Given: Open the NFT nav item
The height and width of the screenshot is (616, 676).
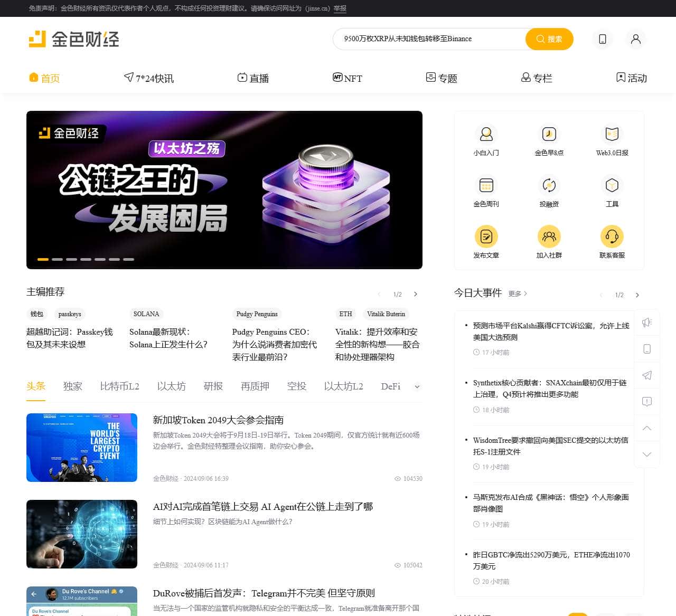Looking at the screenshot, I should coord(348,78).
